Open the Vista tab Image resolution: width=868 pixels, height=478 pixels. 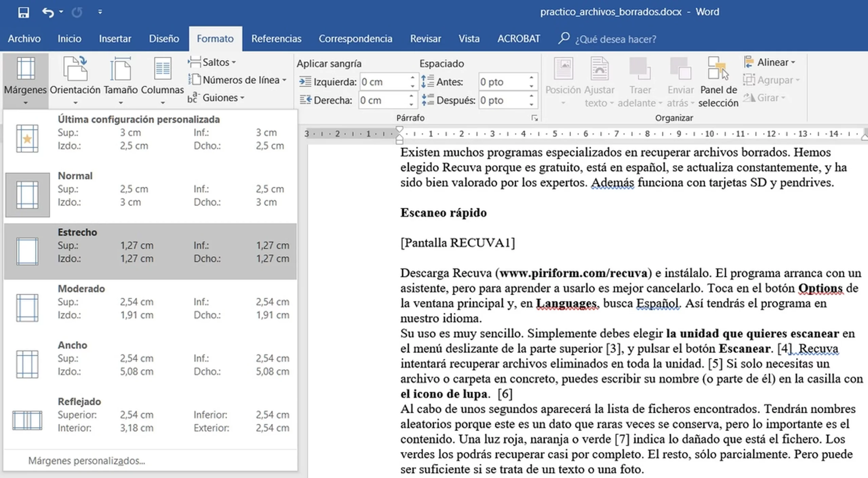(469, 39)
